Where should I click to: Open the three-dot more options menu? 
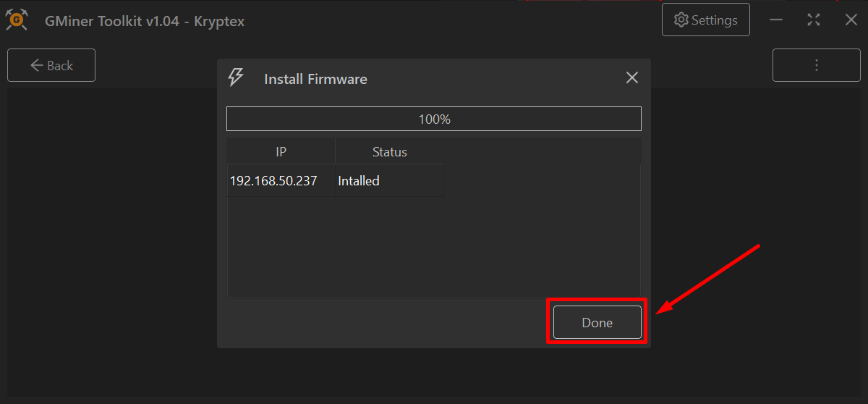(x=816, y=65)
